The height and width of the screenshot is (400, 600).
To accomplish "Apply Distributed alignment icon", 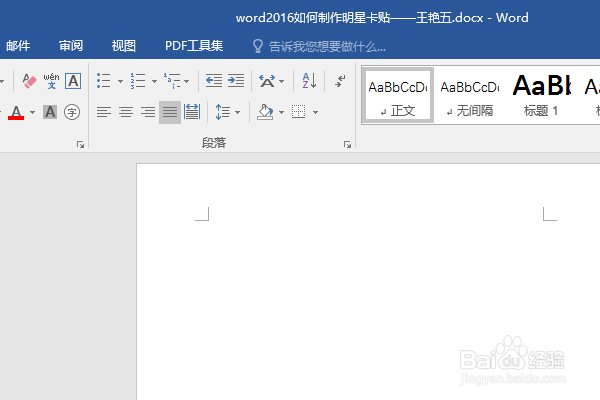I will tap(192, 112).
